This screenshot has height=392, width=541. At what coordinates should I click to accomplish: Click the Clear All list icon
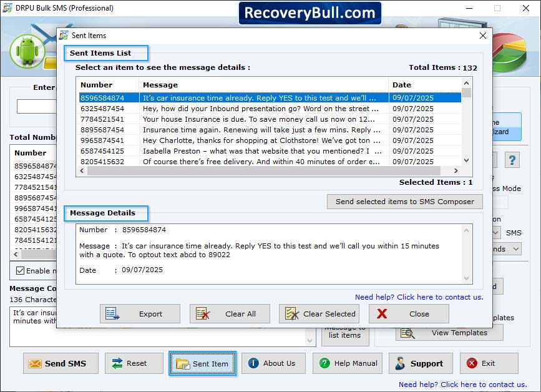click(x=203, y=314)
